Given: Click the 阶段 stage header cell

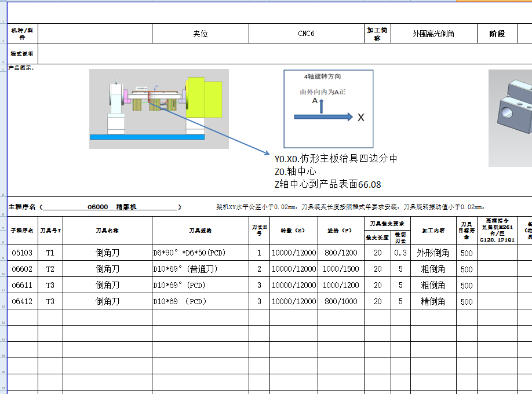Looking at the screenshot, I should pyautogui.click(x=496, y=33).
